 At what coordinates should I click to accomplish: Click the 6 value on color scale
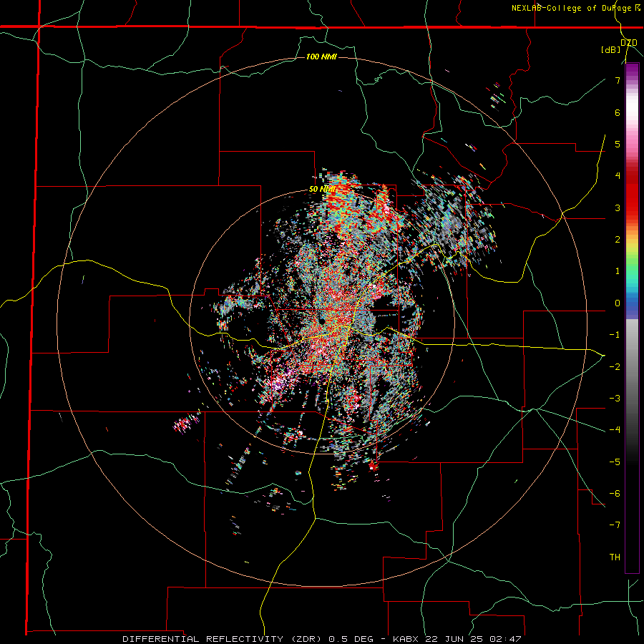pos(618,112)
